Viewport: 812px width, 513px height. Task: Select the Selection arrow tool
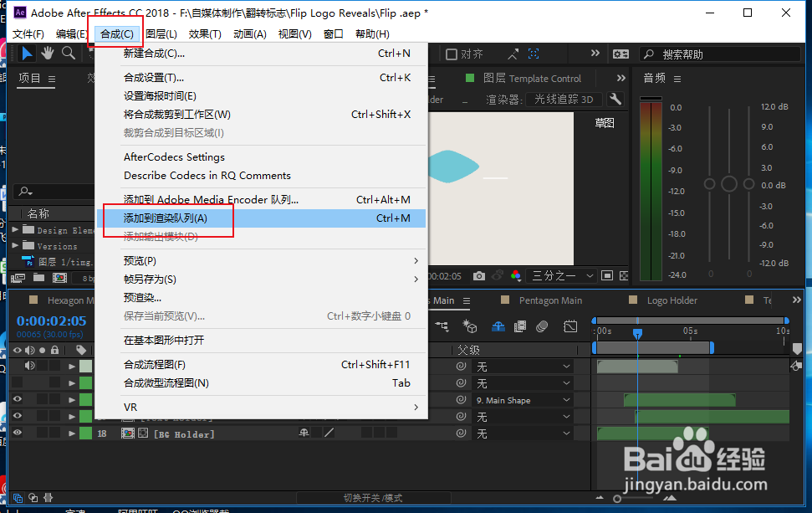tap(27, 54)
